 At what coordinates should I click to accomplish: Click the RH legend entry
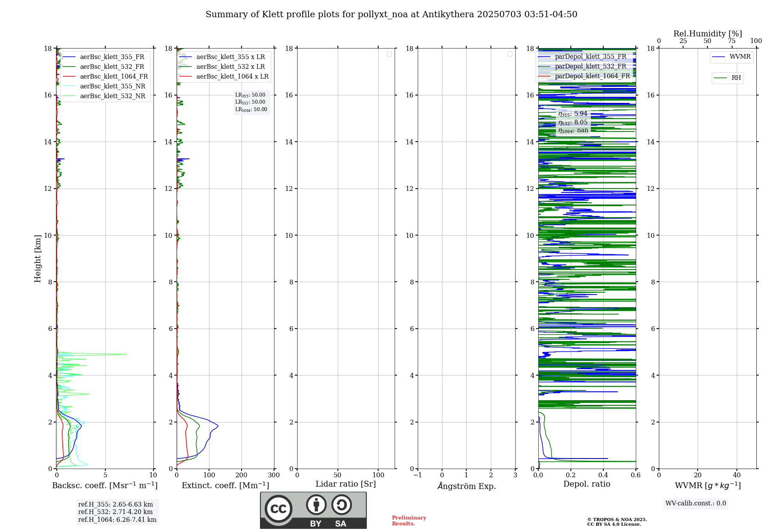tap(727, 78)
